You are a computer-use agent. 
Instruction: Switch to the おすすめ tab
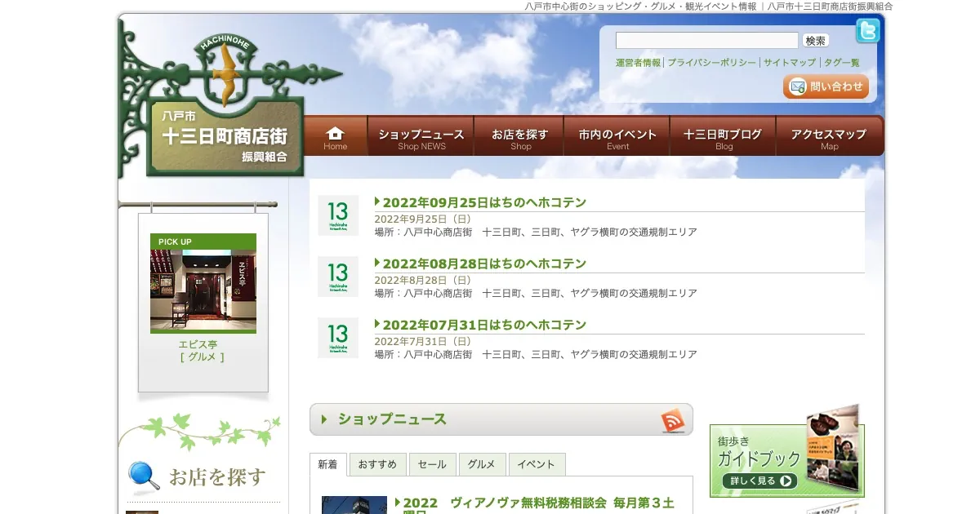[377, 464]
